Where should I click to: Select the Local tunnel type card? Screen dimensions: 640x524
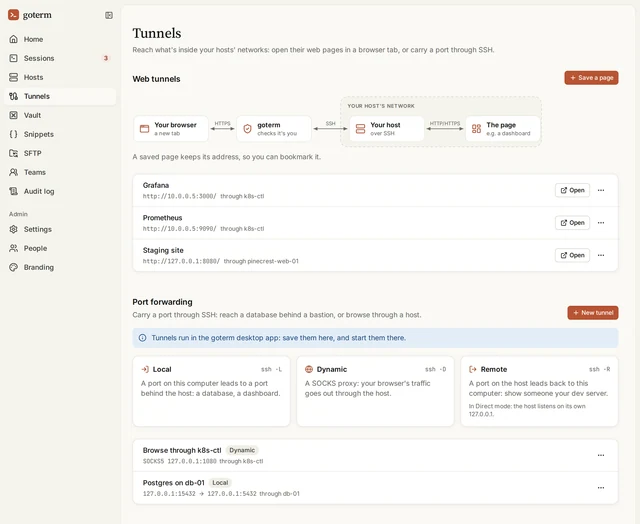[211, 391]
